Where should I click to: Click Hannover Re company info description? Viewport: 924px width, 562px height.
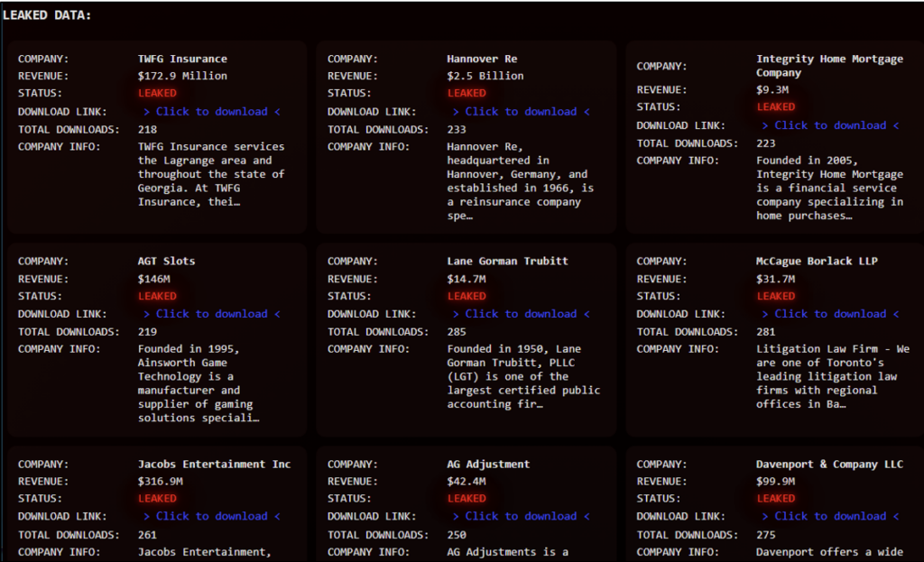pyautogui.click(x=521, y=180)
